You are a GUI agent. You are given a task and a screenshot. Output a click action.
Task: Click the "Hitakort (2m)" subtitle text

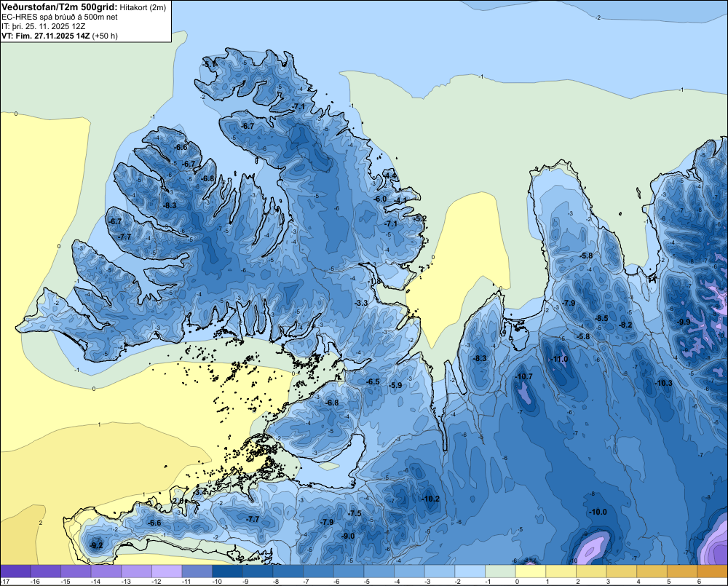click(143, 7)
